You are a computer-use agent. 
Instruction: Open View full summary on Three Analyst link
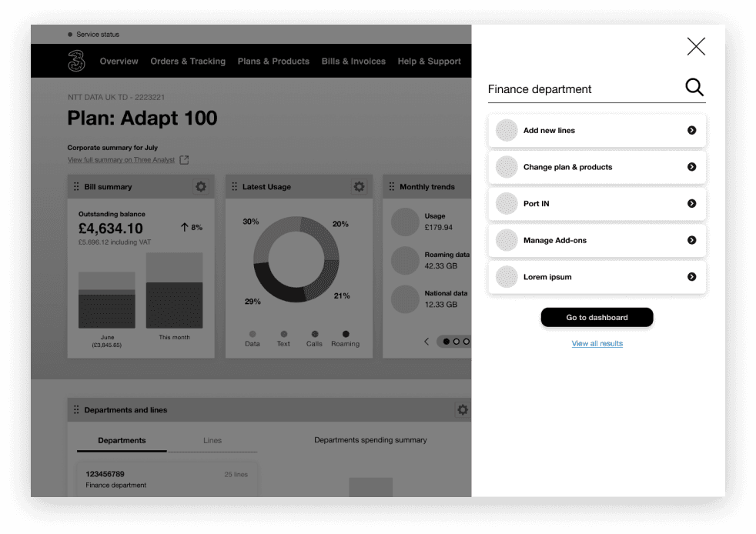point(121,160)
